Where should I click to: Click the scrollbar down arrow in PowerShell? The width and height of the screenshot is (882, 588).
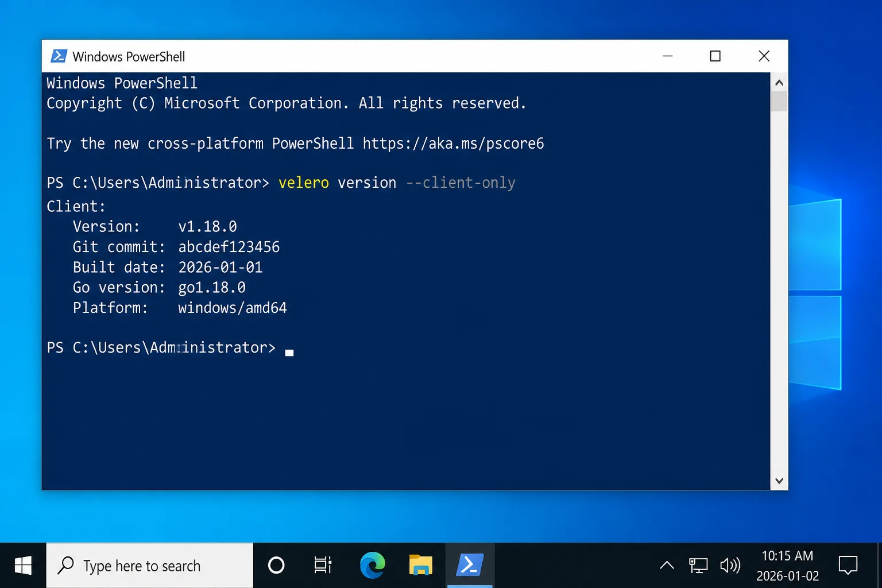tap(779, 481)
